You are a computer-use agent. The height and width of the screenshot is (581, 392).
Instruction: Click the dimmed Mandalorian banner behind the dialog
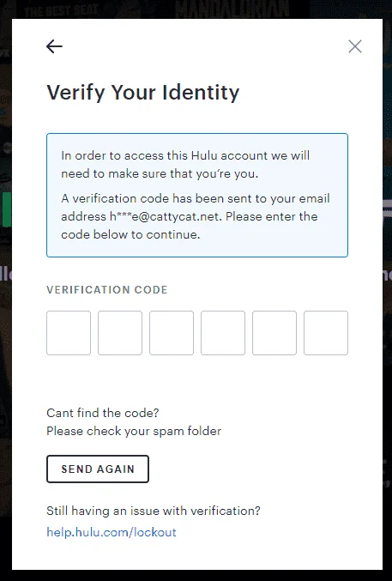pyautogui.click(x=232, y=9)
